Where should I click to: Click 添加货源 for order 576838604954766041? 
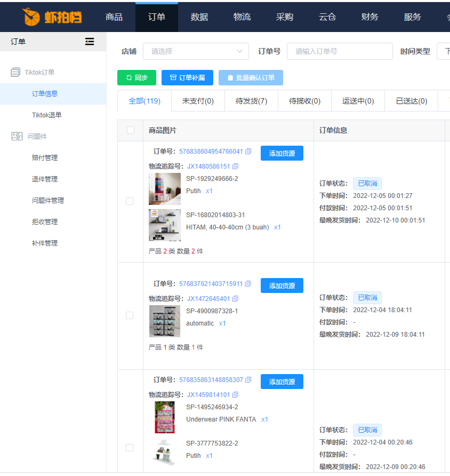pos(282,153)
